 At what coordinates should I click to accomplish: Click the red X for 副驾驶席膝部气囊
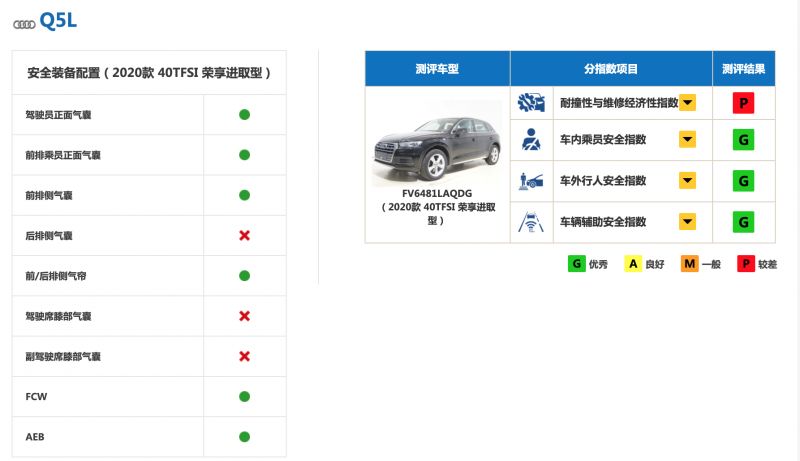(244, 356)
